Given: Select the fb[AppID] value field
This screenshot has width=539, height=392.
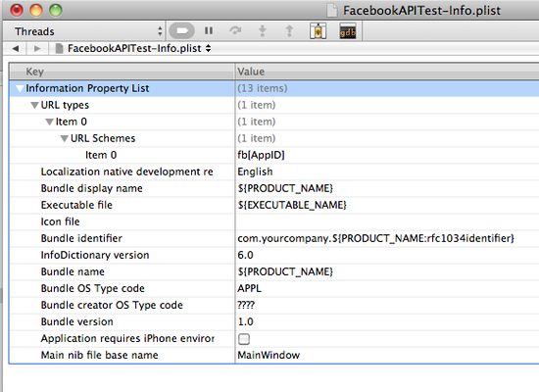Looking at the screenshot, I should coord(387,155).
